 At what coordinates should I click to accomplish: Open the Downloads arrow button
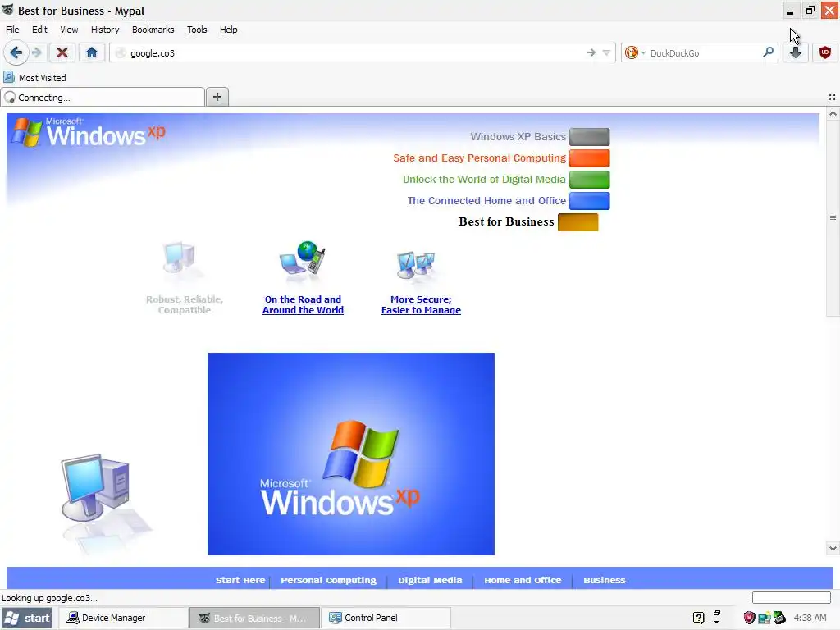796,52
